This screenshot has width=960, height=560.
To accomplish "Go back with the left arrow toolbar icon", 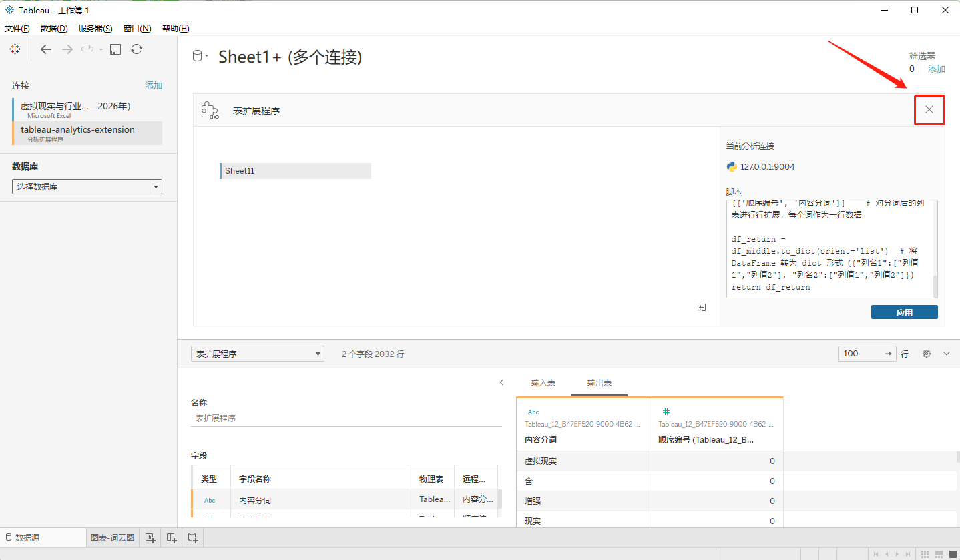I will [x=46, y=49].
